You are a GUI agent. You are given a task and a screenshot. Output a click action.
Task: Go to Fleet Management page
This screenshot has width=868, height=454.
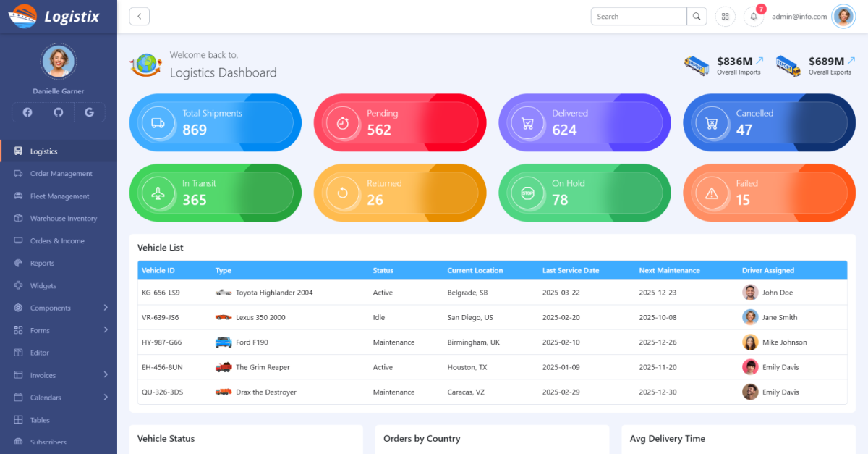coord(59,196)
